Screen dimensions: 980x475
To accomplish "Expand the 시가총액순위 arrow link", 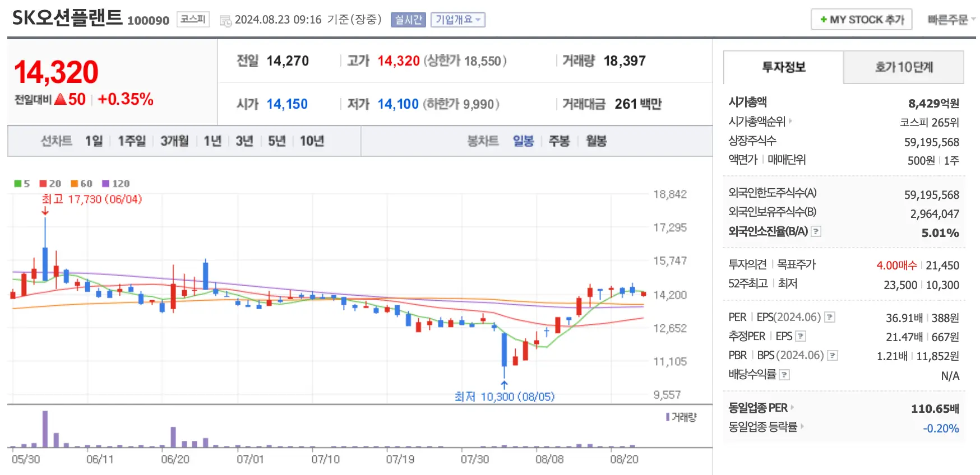I will pyautogui.click(x=791, y=121).
